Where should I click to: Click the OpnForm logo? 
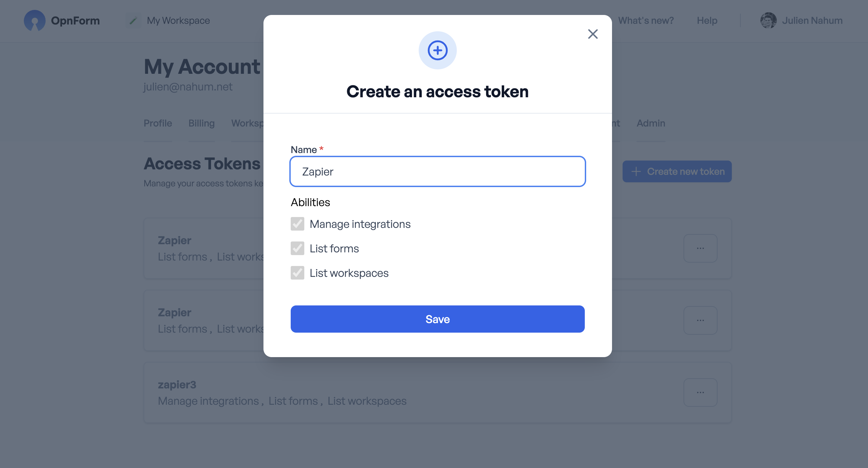tap(62, 21)
